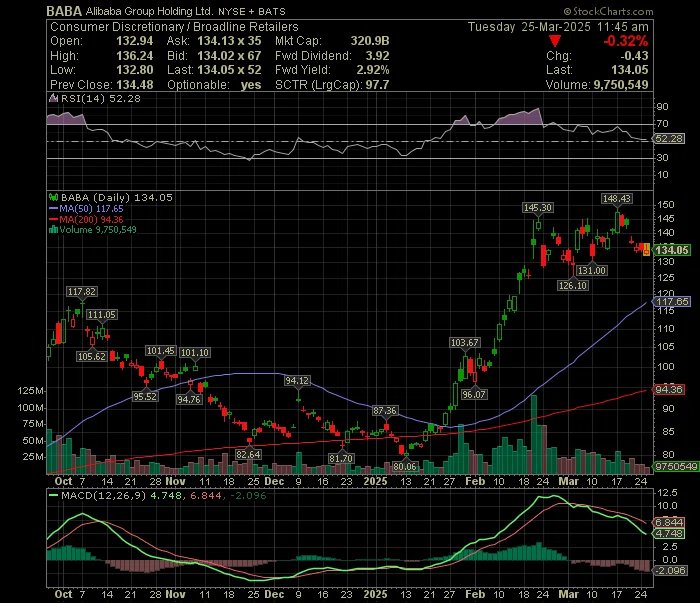Click the Volume legend bar icon
Viewport: 700px width, 603px height.
coord(53,230)
